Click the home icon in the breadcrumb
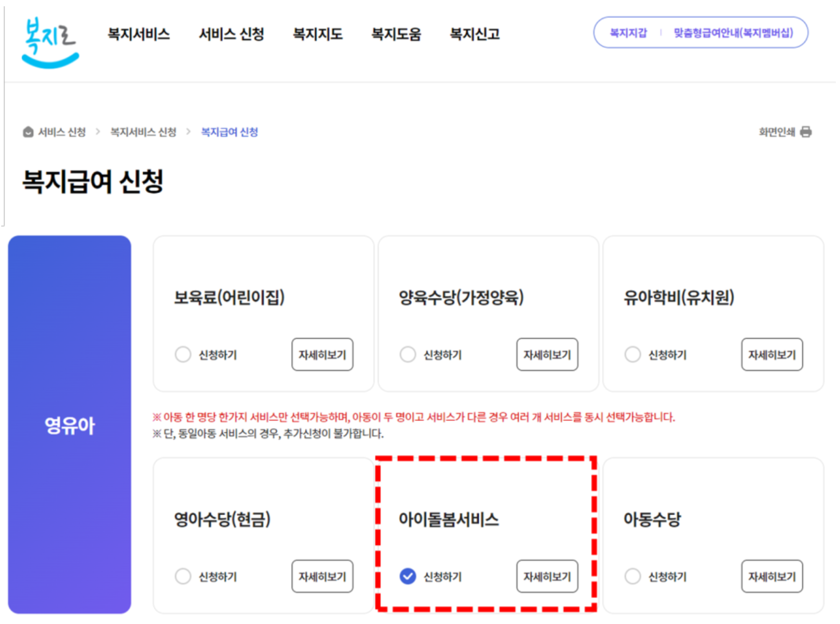 pos(28,132)
